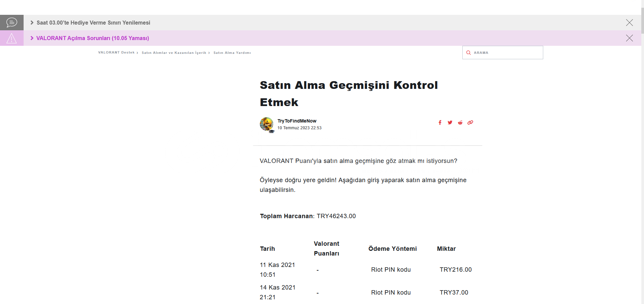Click the total TRY46243.00 value

[336, 216]
